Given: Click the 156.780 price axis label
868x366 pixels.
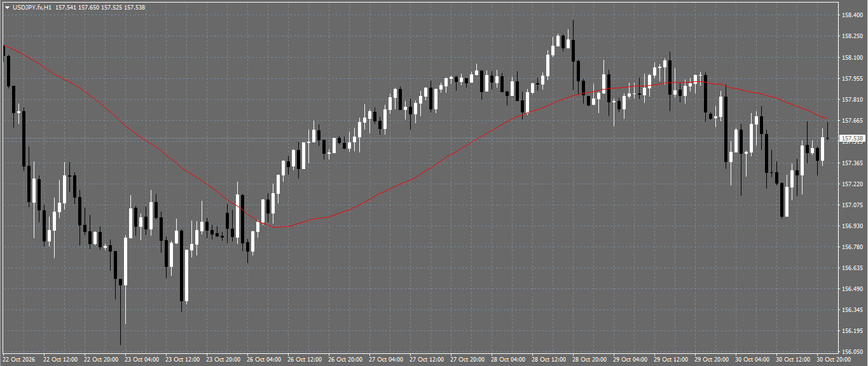Looking at the screenshot, I should tap(851, 247).
